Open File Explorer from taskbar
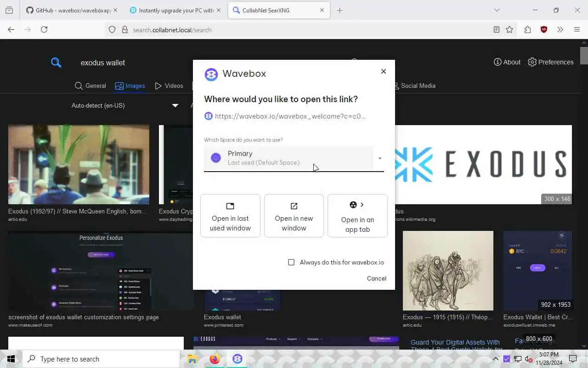This screenshot has height=368, width=588. click(192, 359)
